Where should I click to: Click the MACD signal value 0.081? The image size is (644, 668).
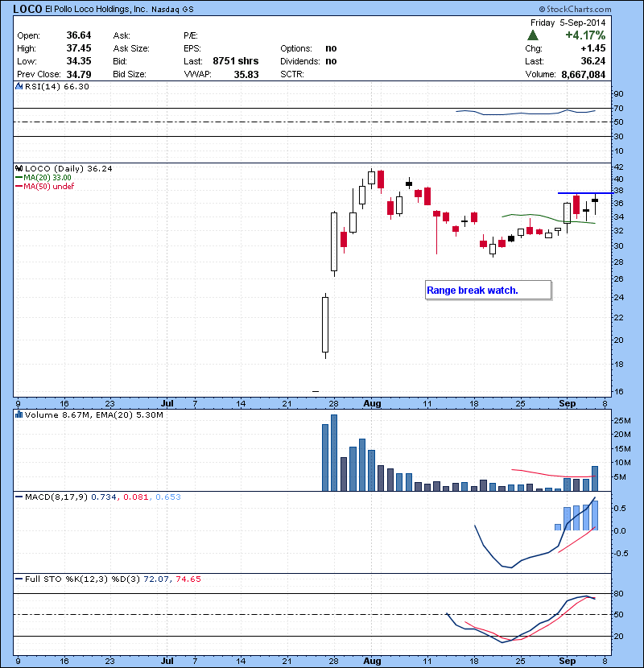pos(136,497)
